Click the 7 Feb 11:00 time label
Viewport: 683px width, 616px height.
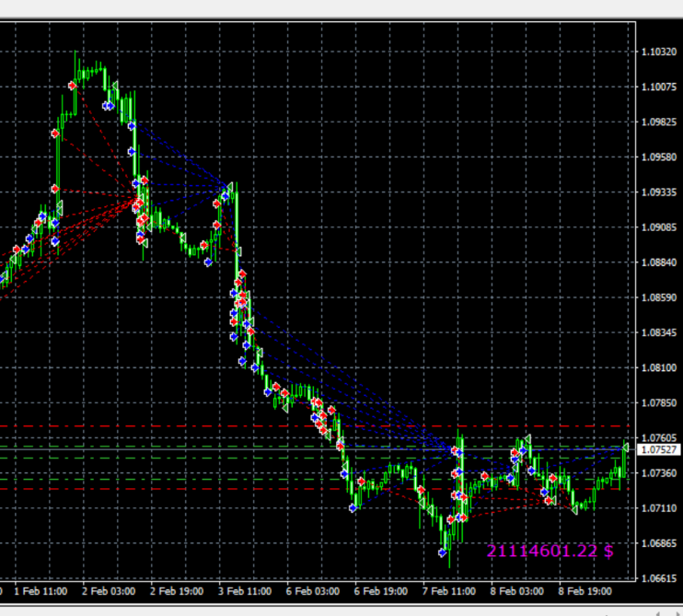[x=448, y=592]
